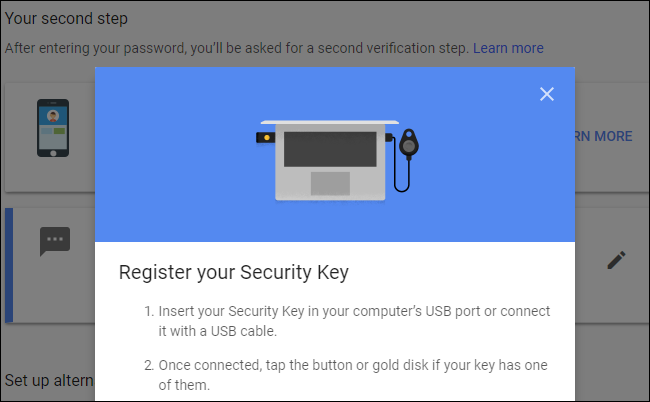Viewport: 650px width, 402px height.
Task: Click the Register your Security Key heading
Action: tap(234, 273)
